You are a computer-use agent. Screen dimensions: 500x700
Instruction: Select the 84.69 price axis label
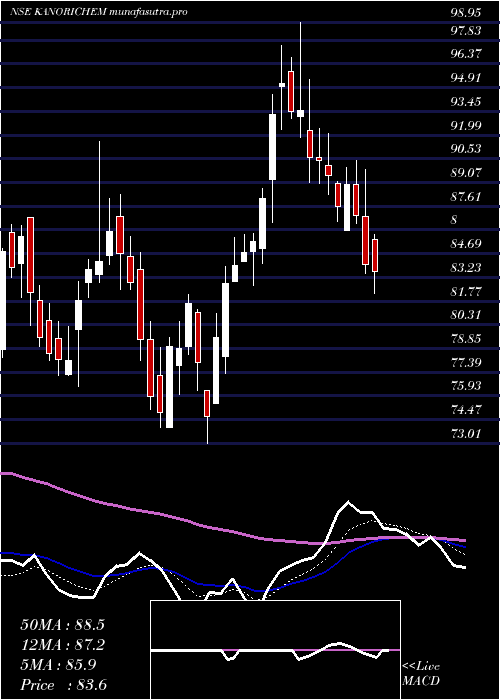[466, 244]
